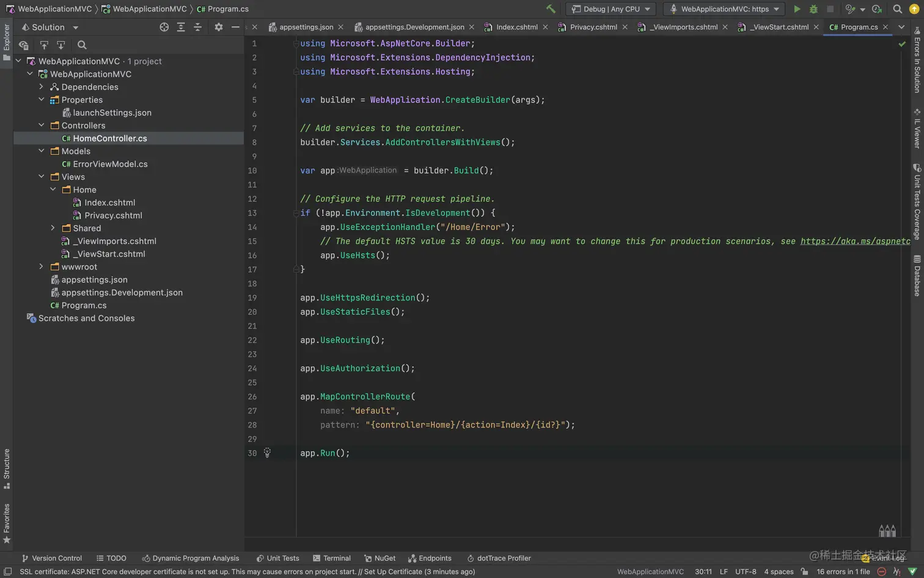
Task: Open Errors In Solution side panel
Action: coord(917,60)
